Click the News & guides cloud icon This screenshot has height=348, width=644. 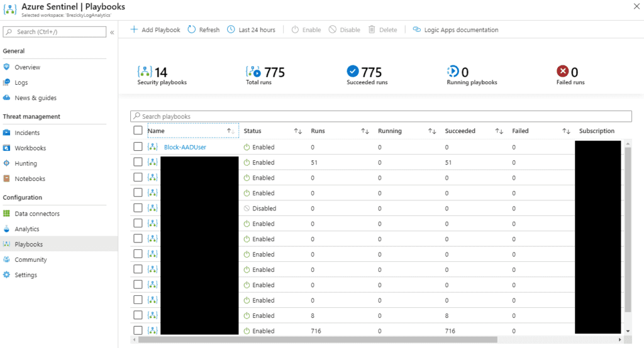[6, 97]
